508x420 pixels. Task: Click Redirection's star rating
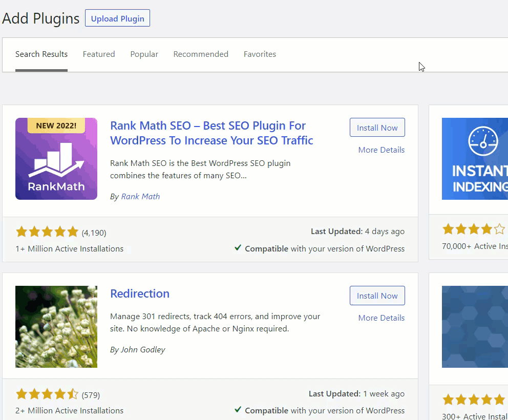(47, 394)
